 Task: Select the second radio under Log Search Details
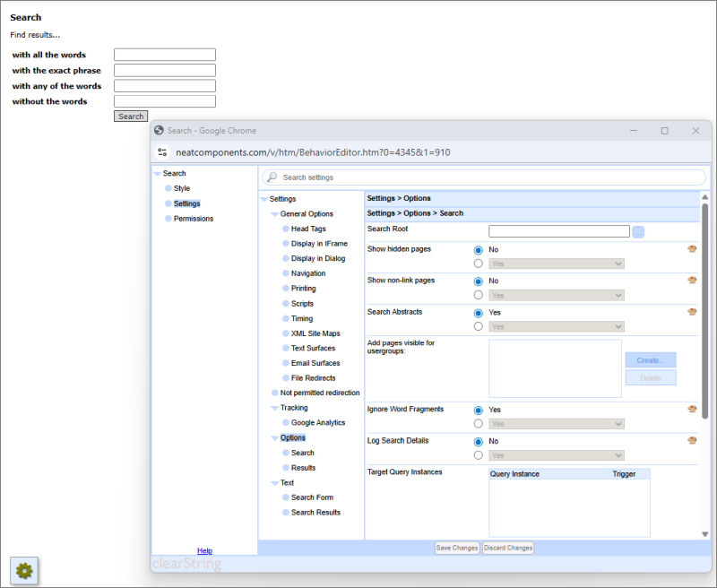click(x=478, y=455)
